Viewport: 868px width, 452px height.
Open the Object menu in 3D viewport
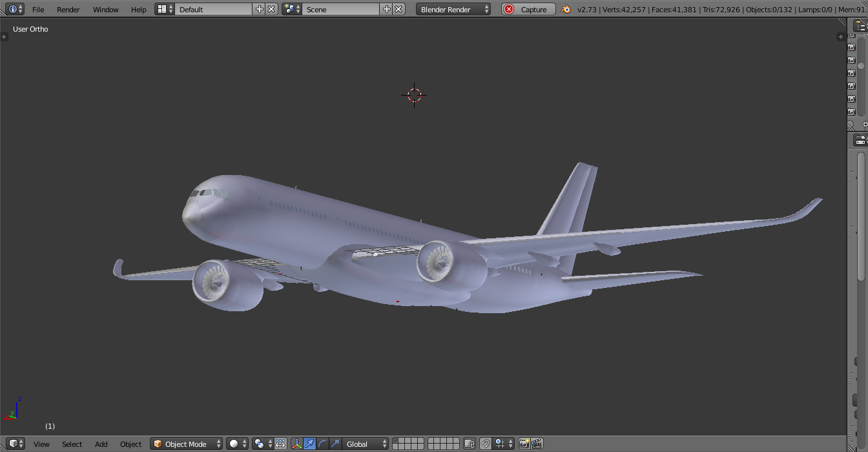tap(130, 444)
